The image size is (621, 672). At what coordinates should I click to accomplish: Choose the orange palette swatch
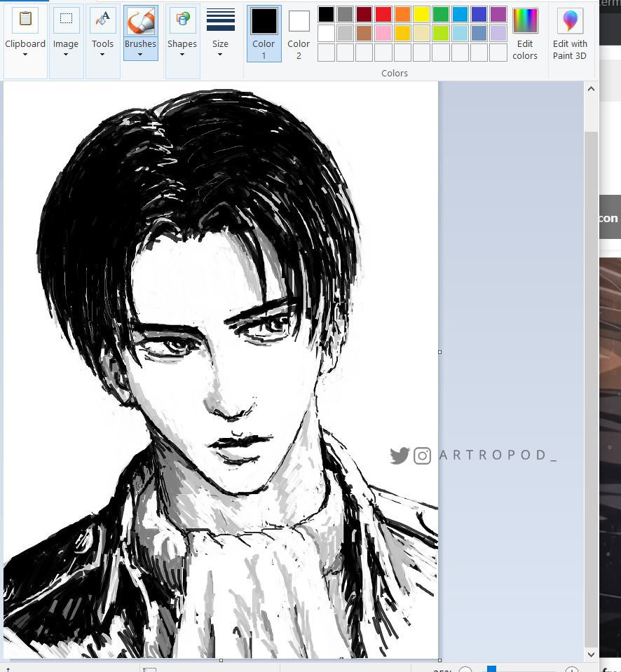[402, 14]
